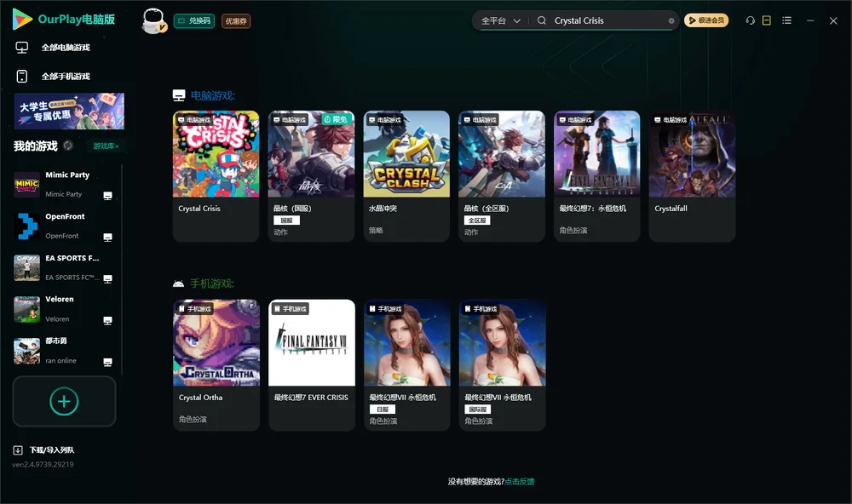Click the yellow square icon beside the headset
Image resolution: width=852 pixels, height=504 pixels.
click(767, 20)
